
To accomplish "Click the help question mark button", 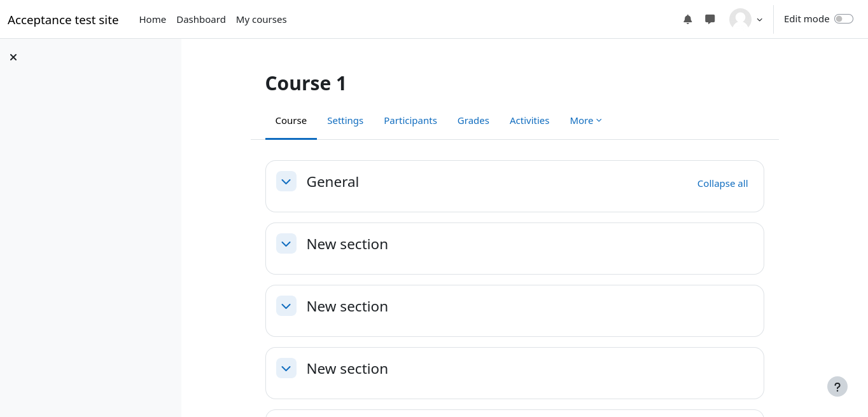I will click(837, 386).
